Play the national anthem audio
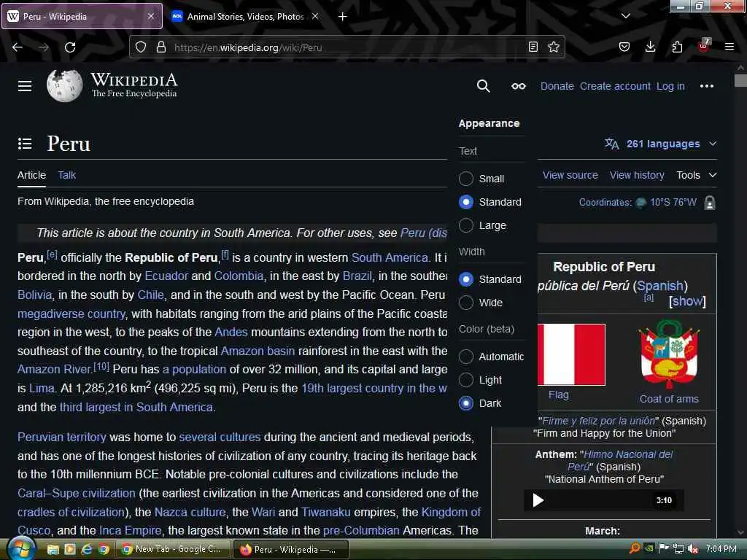 pyautogui.click(x=538, y=500)
